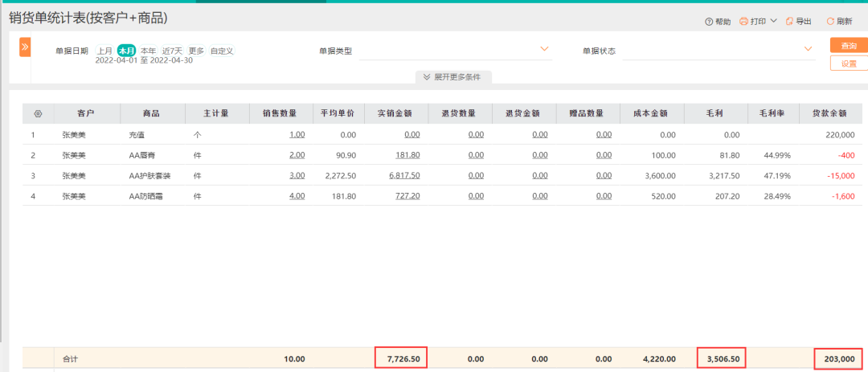The image size is (868, 372).
Task: Expand 展开更多条件 filter section
Action: point(454,77)
